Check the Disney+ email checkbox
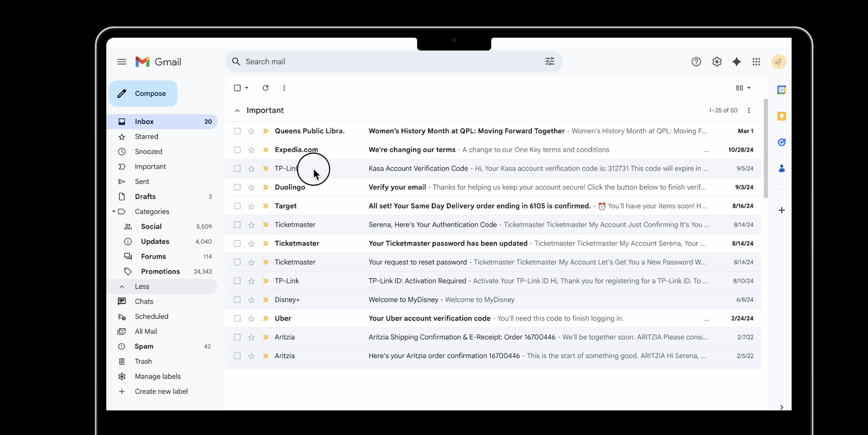Image resolution: width=868 pixels, height=435 pixels. (x=237, y=300)
